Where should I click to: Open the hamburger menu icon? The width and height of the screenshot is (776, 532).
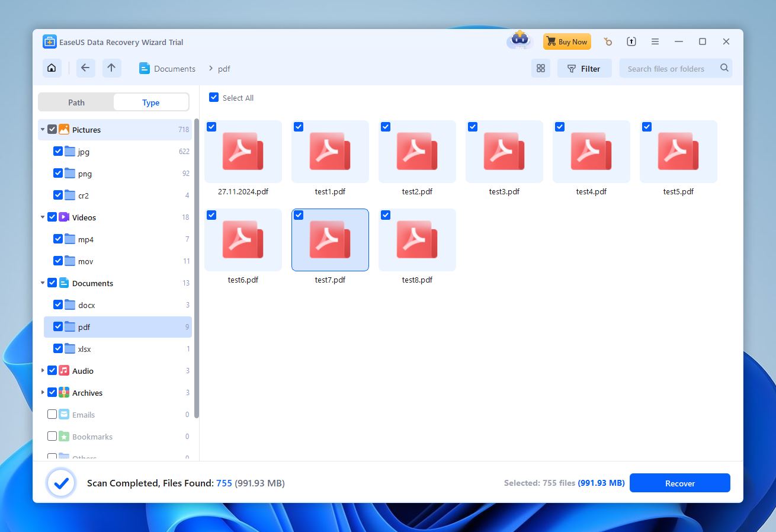tap(655, 42)
